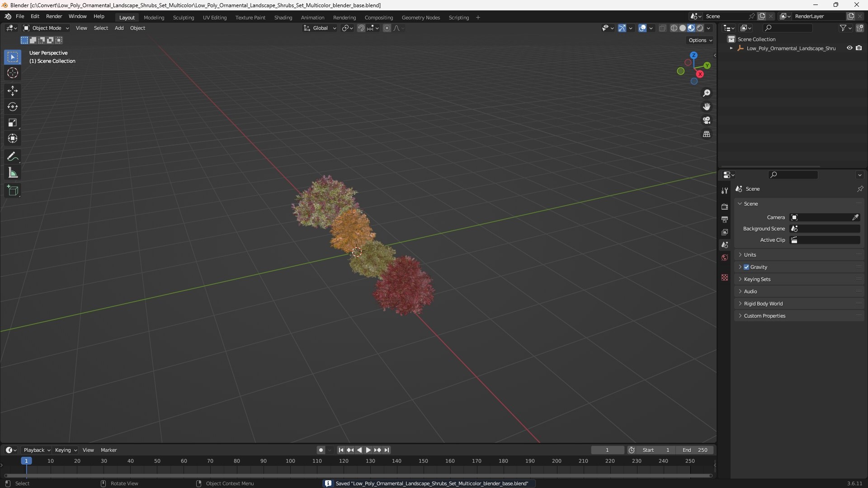868x488 pixels.
Task: Pick the Rotate tool
Action: 13,107
